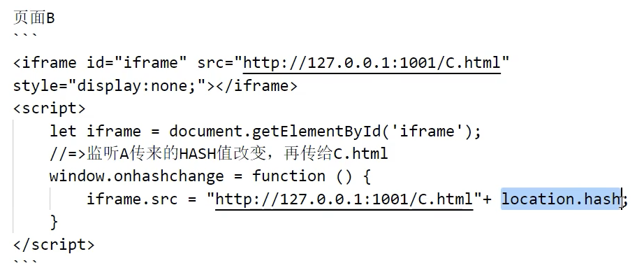This screenshot has height=268, width=644.
Task: Click the plus operator before location.hash
Action: point(487,199)
